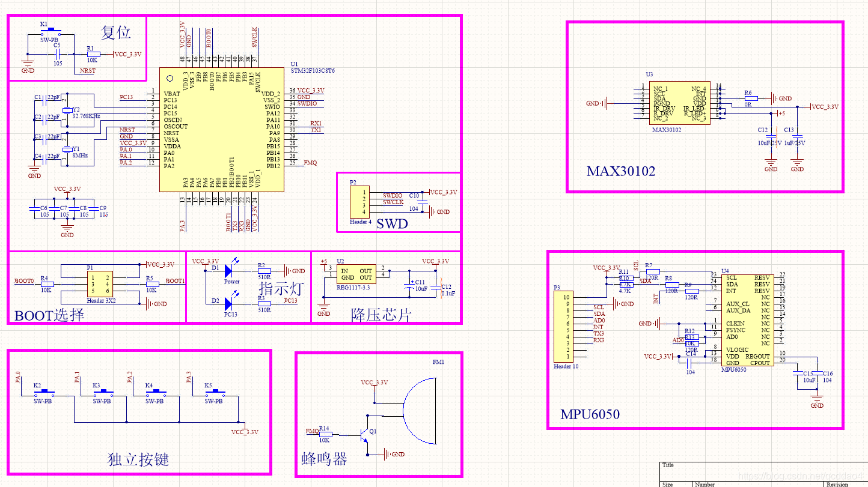The height and width of the screenshot is (487, 868).
Task: Click the BOOT选择 section title
Action: 49,315
